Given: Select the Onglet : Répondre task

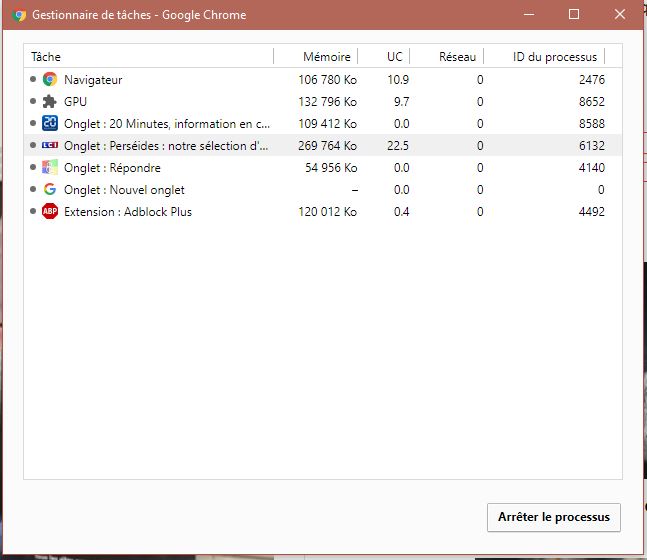Looking at the screenshot, I should 112,168.
